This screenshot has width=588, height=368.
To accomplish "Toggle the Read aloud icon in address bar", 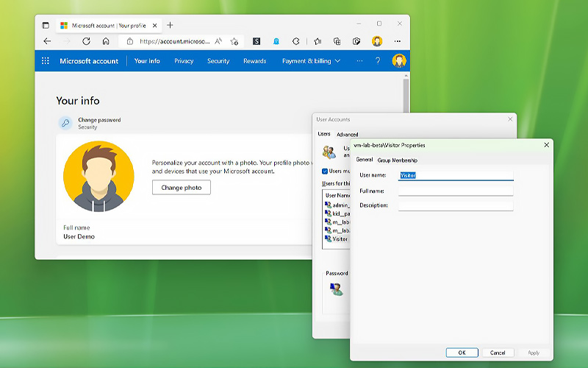I will click(x=218, y=41).
